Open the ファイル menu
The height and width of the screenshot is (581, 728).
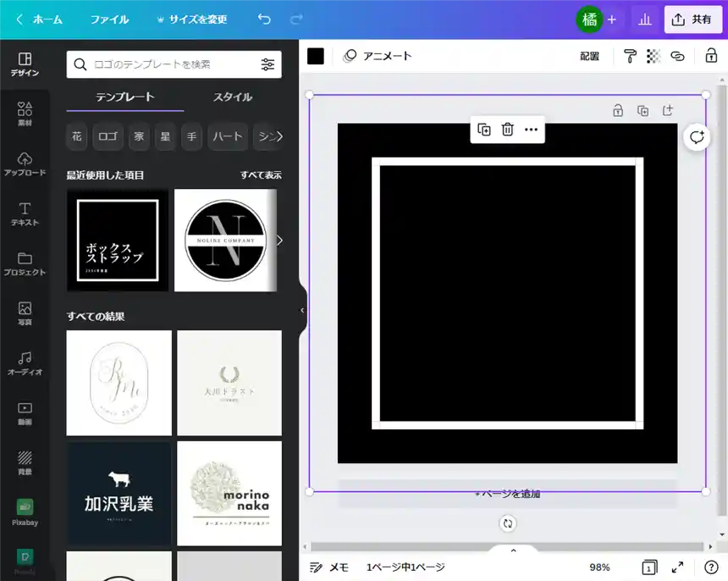[109, 19]
